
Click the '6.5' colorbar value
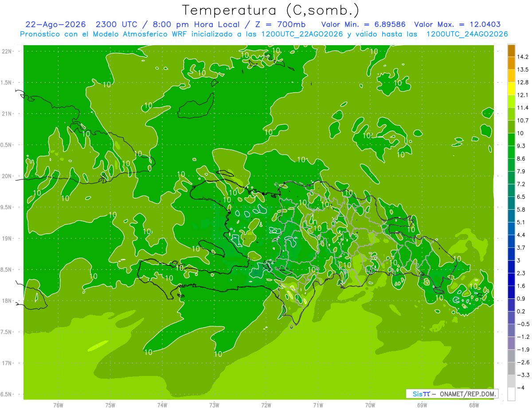[x=521, y=197]
